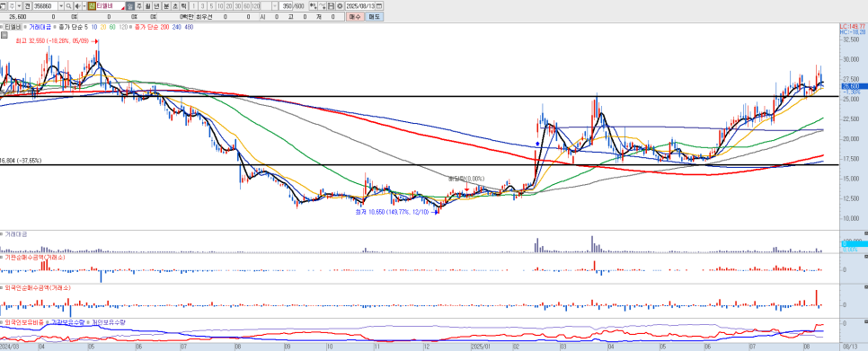Select the 초 (second) period button
868x351 pixels.
point(175,5)
